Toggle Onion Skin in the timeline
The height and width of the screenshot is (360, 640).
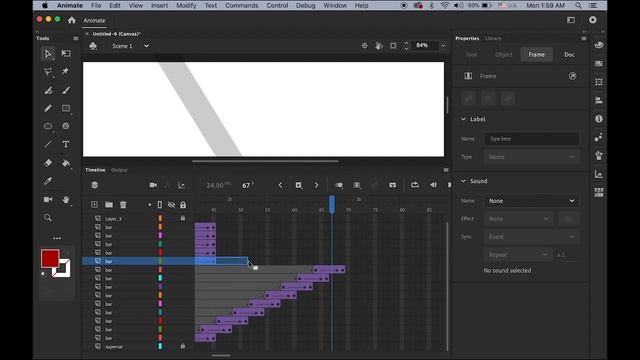pyautogui.click(x=339, y=185)
